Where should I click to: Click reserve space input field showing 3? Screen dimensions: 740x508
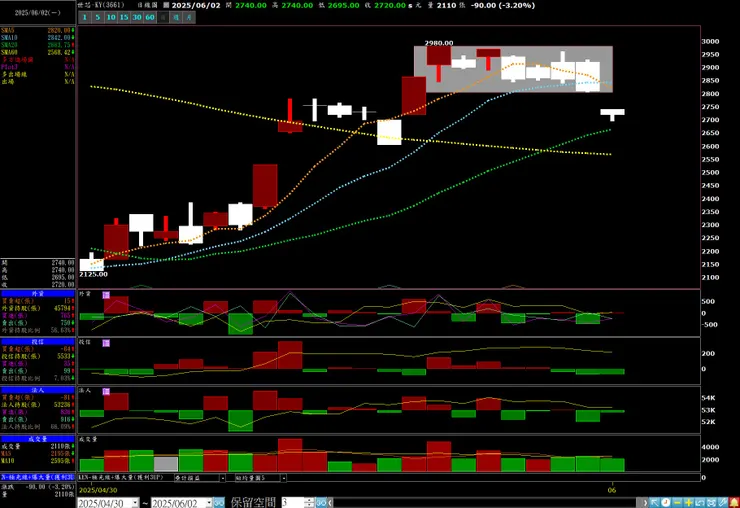(x=293, y=503)
